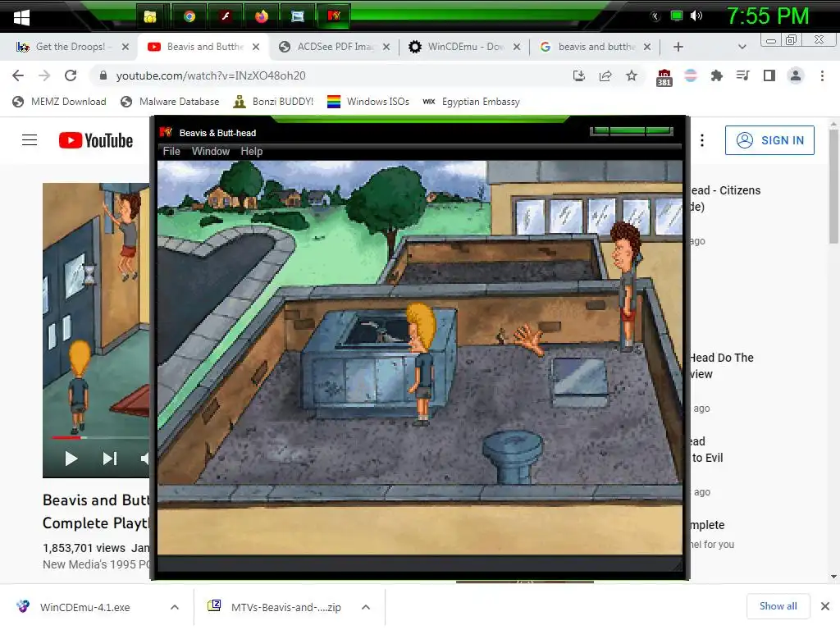
Task: Select the Beavis & Butt-head taskbar icon
Action: [x=334, y=16]
